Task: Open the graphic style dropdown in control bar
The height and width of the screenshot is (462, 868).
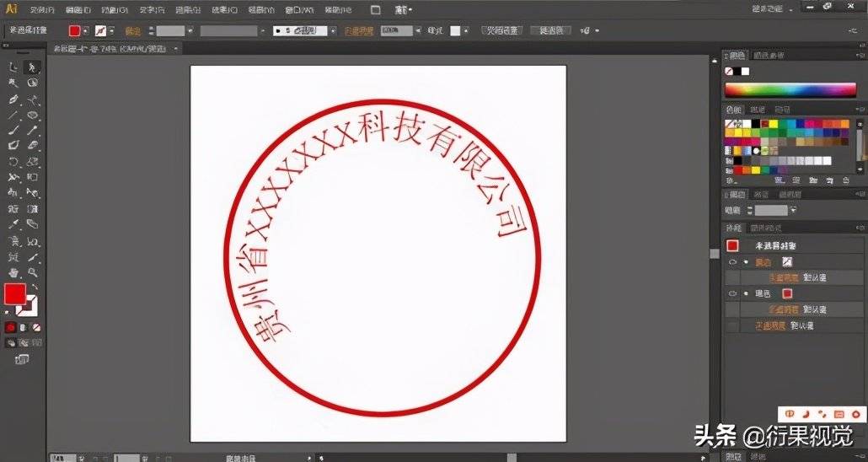Action: (x=466, y=31)
